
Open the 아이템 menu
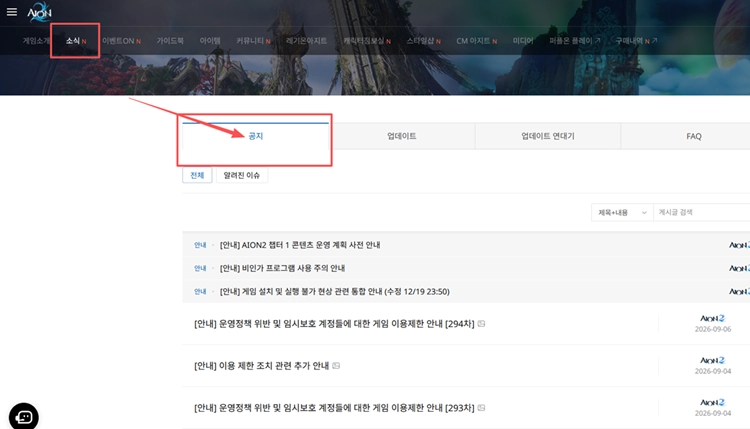(x=210, y=41)
